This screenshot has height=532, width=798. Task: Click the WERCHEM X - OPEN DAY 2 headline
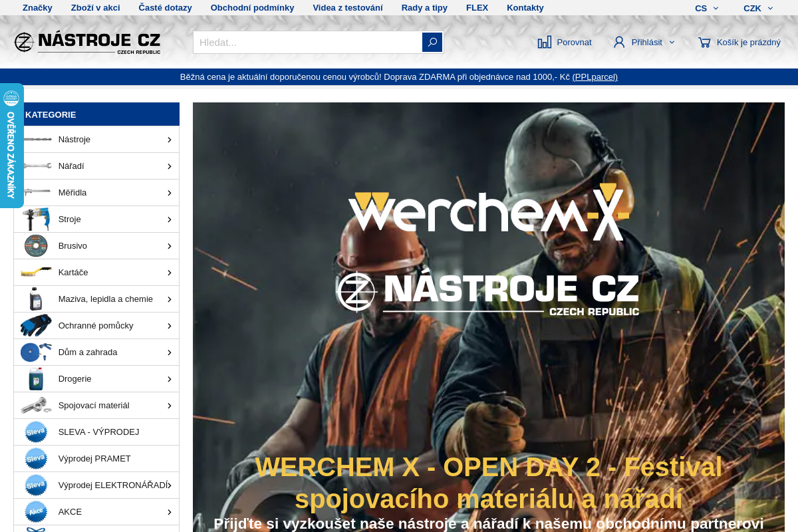click(x=489, y=483)
